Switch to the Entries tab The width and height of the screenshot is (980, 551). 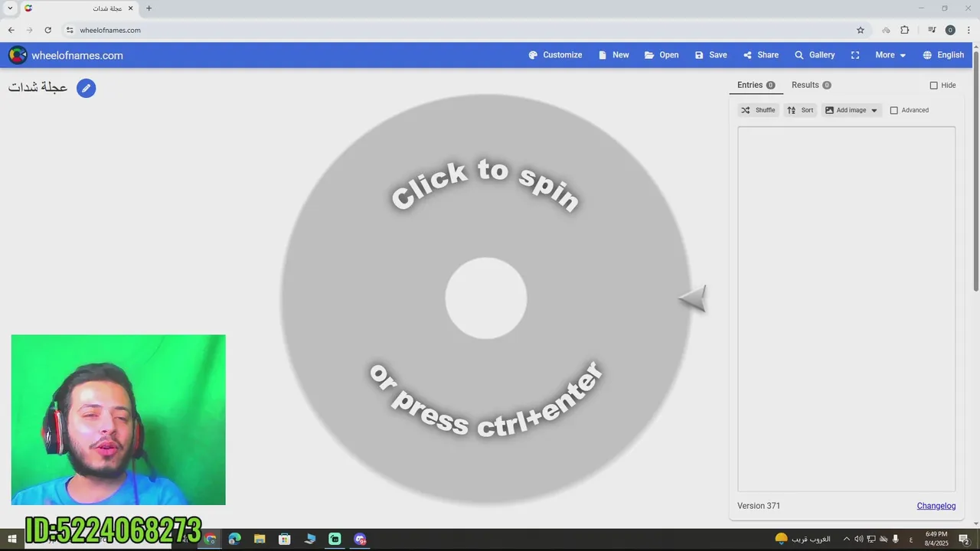click(756, 85)
